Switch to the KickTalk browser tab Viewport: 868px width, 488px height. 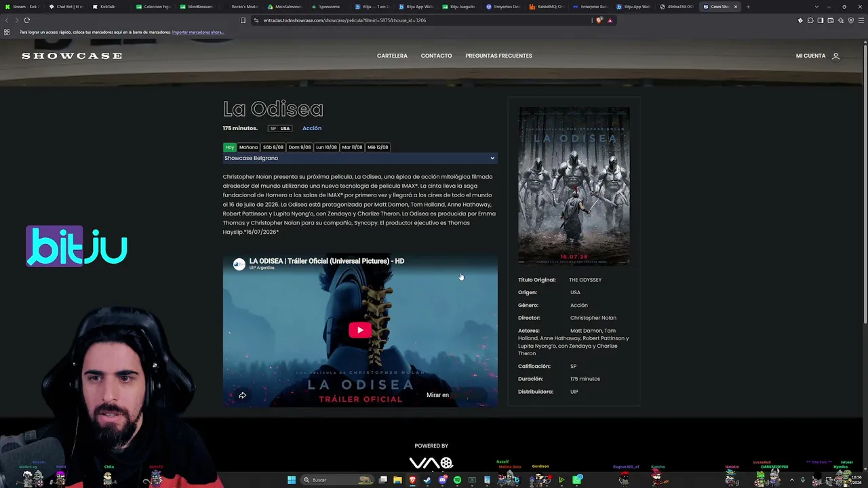pos(104,7)
